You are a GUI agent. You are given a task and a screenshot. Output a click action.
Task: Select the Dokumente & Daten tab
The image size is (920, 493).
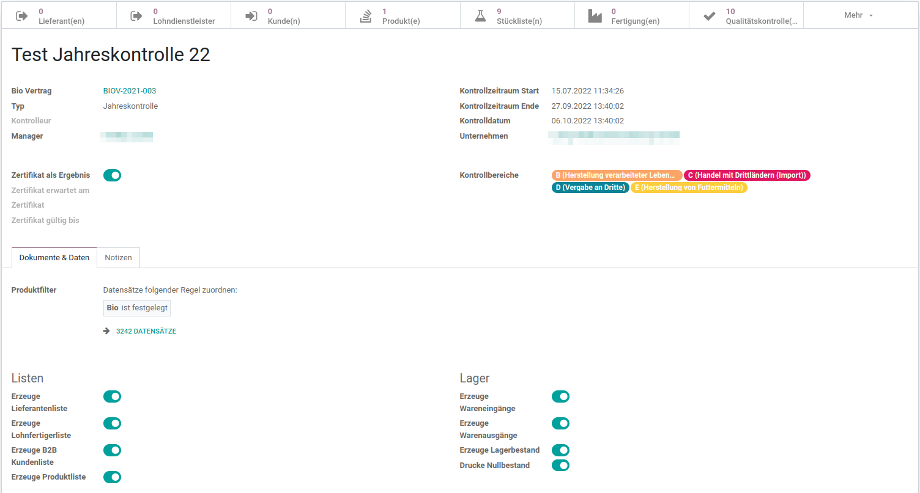point(54,257)
